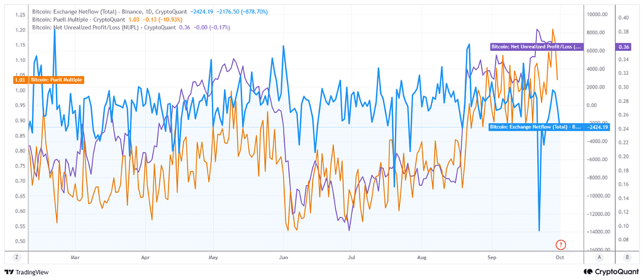Click the blue Exchange Netflow series label

(536, 127)
